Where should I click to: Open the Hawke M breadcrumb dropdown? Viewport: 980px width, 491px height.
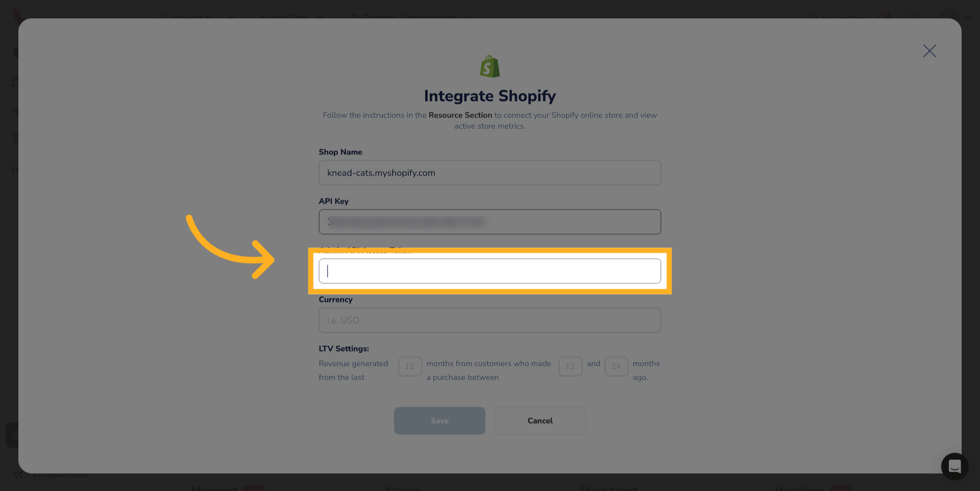click(230, 17)
